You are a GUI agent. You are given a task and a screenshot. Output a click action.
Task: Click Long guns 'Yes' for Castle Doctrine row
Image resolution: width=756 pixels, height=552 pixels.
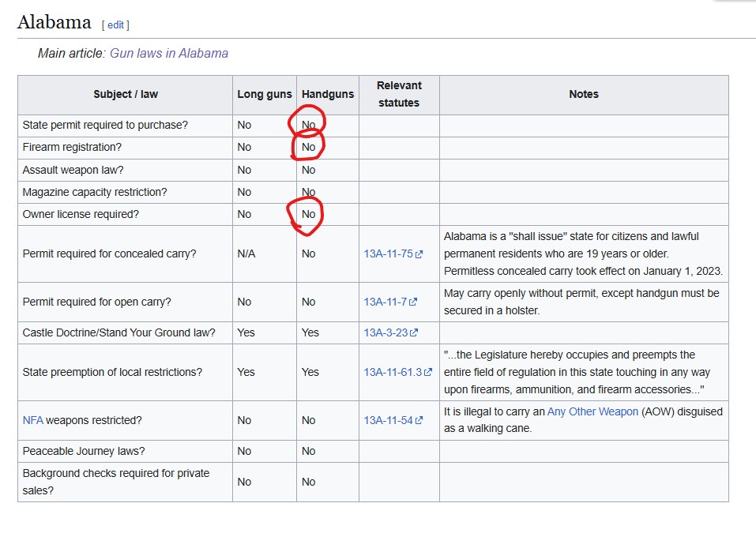[x=246, y=333]
